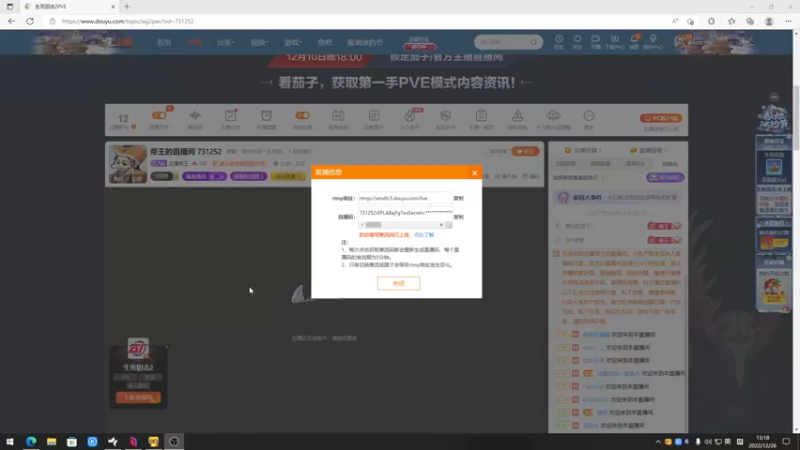Screen dimensions: 800x450
Task: Open the 更多 ellipsis icon in toolbar
Action: click(x=589, y=116)
